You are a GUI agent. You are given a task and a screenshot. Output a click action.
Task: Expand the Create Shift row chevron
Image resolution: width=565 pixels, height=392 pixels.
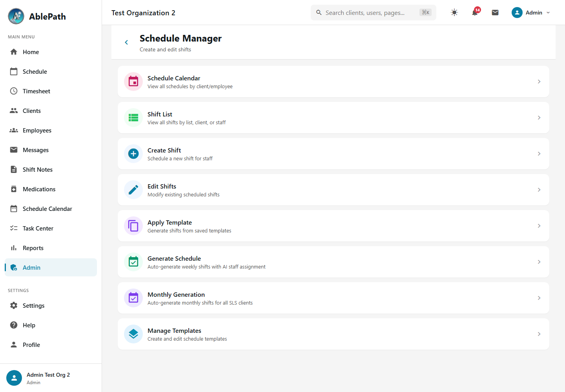[539, 154]
